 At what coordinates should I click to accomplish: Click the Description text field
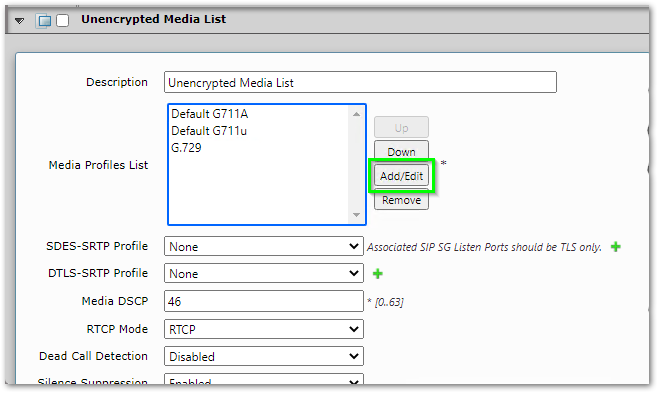tap(360, 83)
